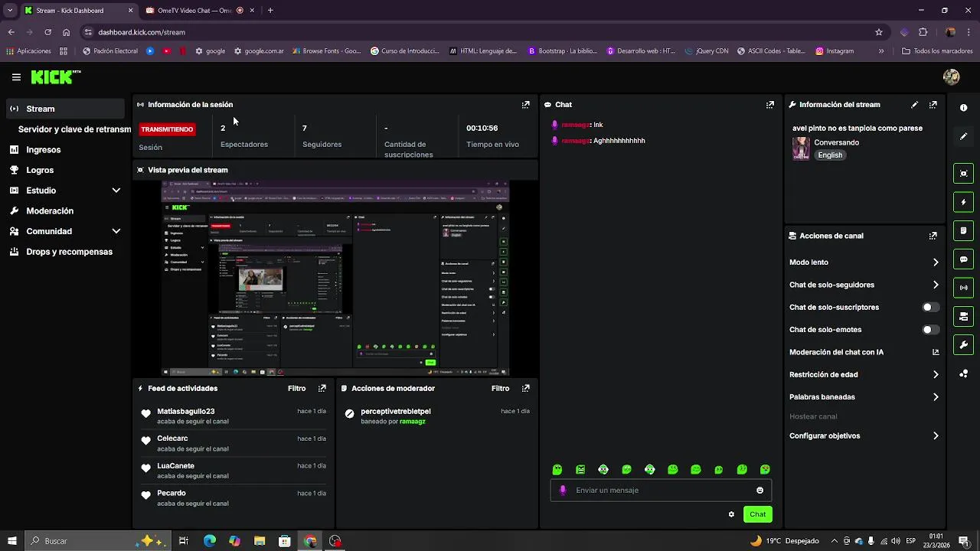This screenshot has width=980, height=551.
Task: Send message with green Chat button
Action: click(757, 514)
